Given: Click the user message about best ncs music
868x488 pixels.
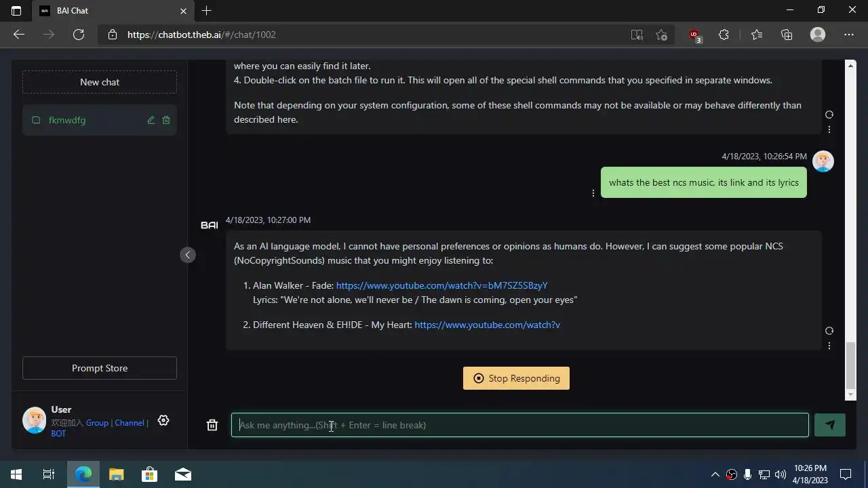Looking at the screenshot, I should pyautogui.click(x=704, y=182).
